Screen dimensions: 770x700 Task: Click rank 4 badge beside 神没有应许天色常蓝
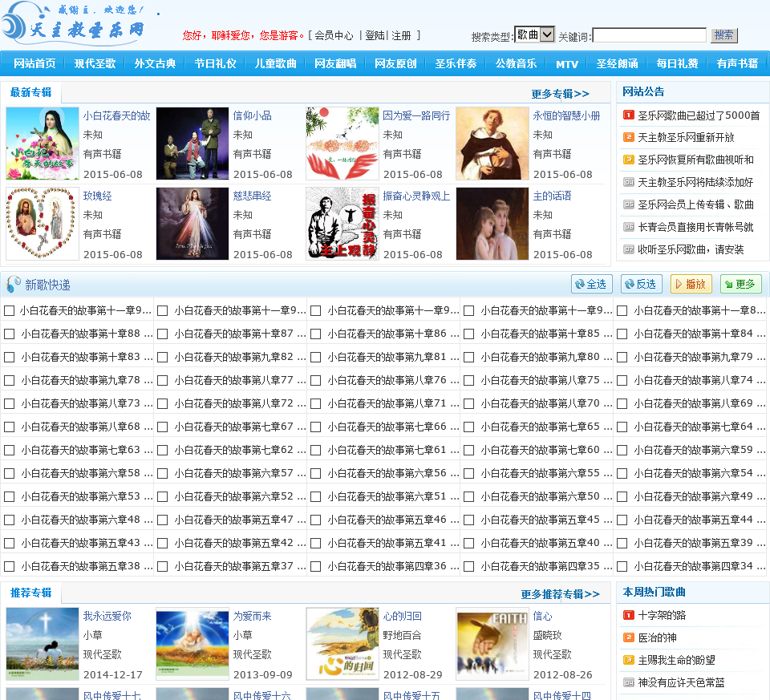[629, 682]
